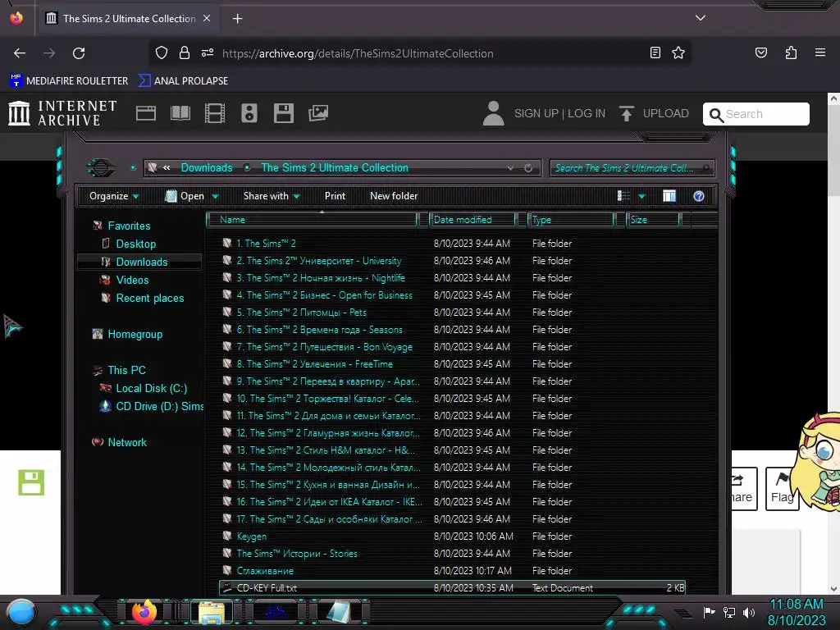
Task: Open Internet Archive software floppy icon
Action: 283,113
